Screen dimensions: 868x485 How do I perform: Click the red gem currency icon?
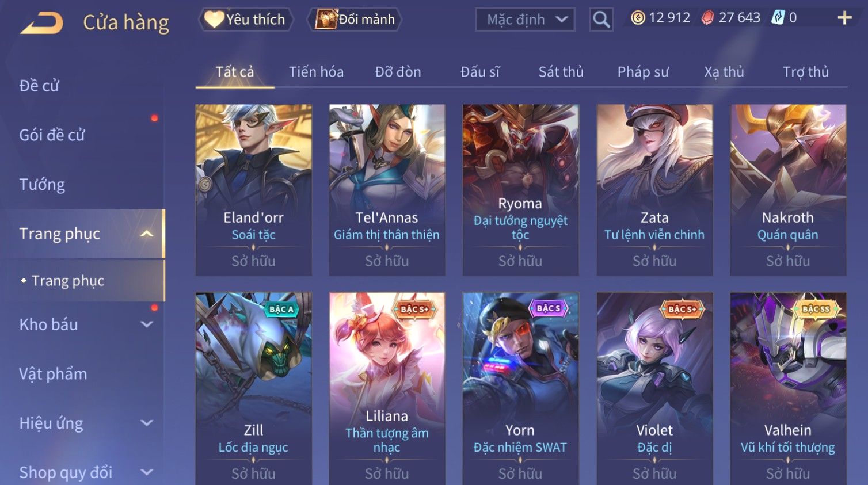[x=707, y=18]
